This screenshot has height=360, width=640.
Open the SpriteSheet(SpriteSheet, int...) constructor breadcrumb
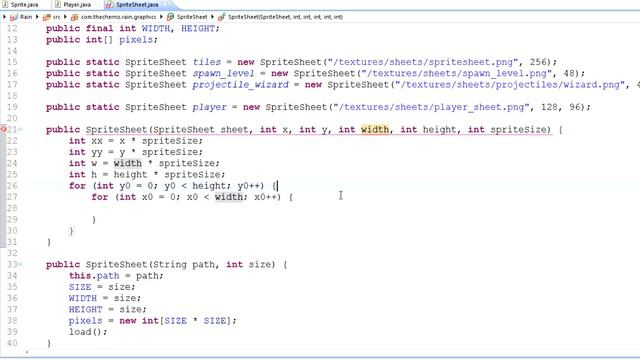[281, 17]
